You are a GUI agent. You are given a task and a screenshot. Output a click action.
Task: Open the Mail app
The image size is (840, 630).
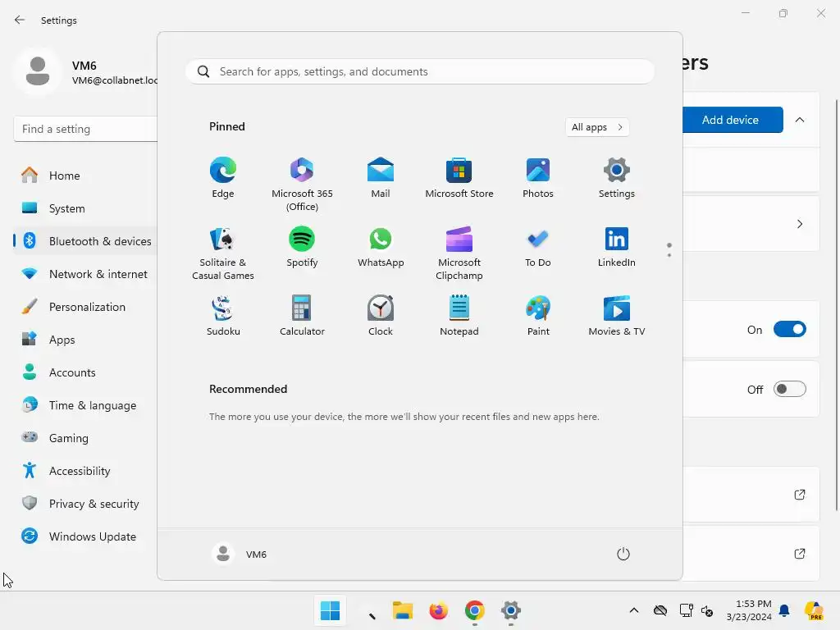coord(381,178)
